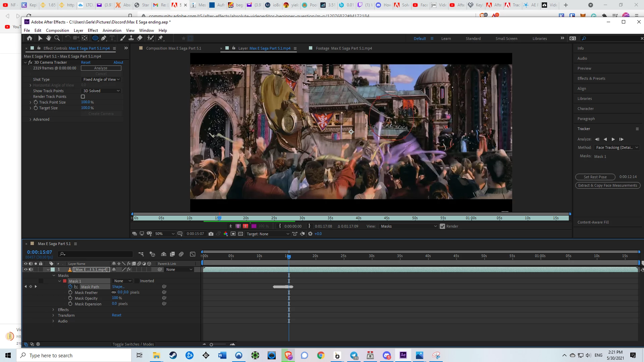
Task: Select the Clone Stamp tool
Action: tap(131, 38)
